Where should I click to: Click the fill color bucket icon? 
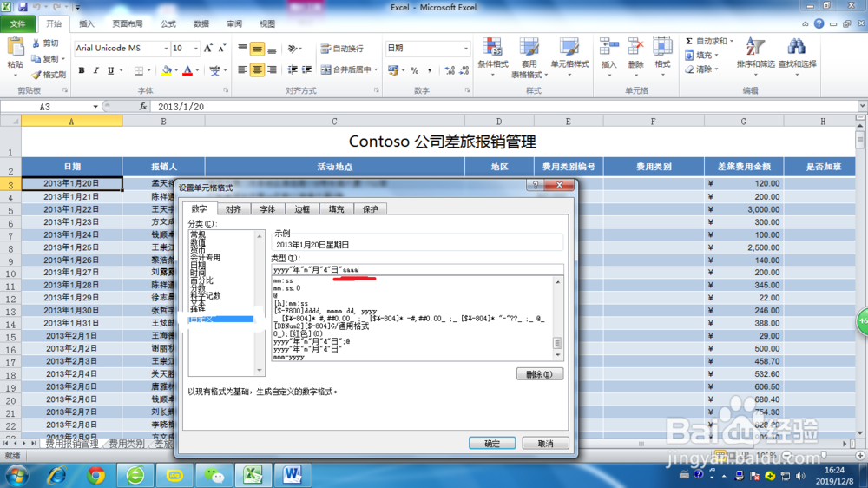click(x=166, y=70)
